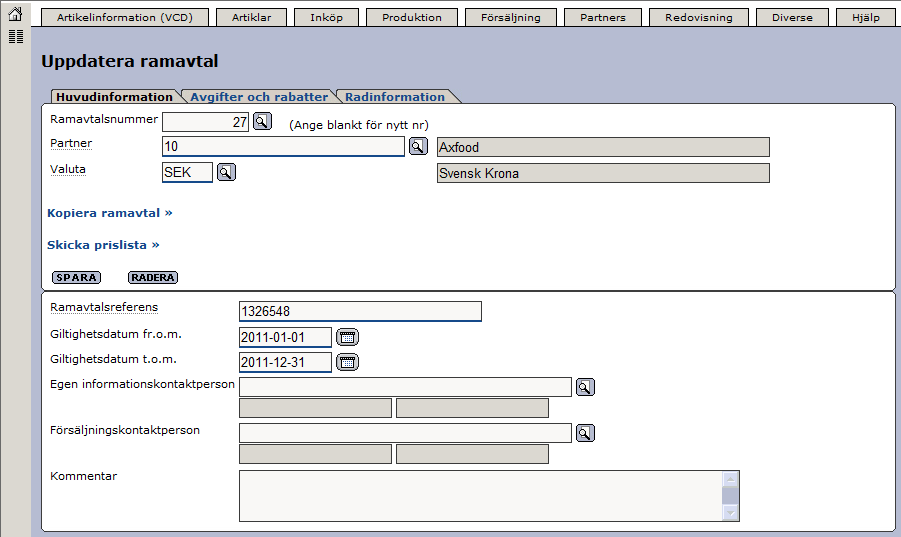Click the Ramavtalsreferens label
Screen dimensions: 901x537
tap(104, 307)
